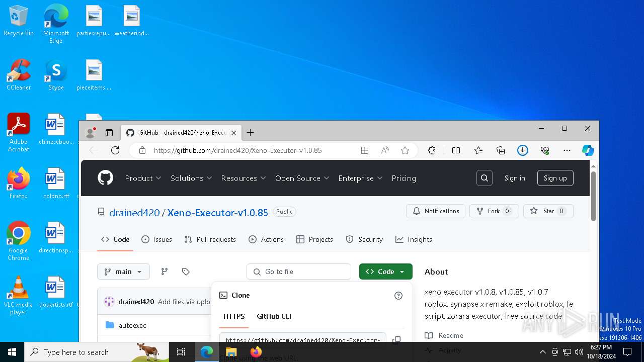644x362 pixels.
Task: Open CCleaner desktop shortcut
Action: coord(19,75)
